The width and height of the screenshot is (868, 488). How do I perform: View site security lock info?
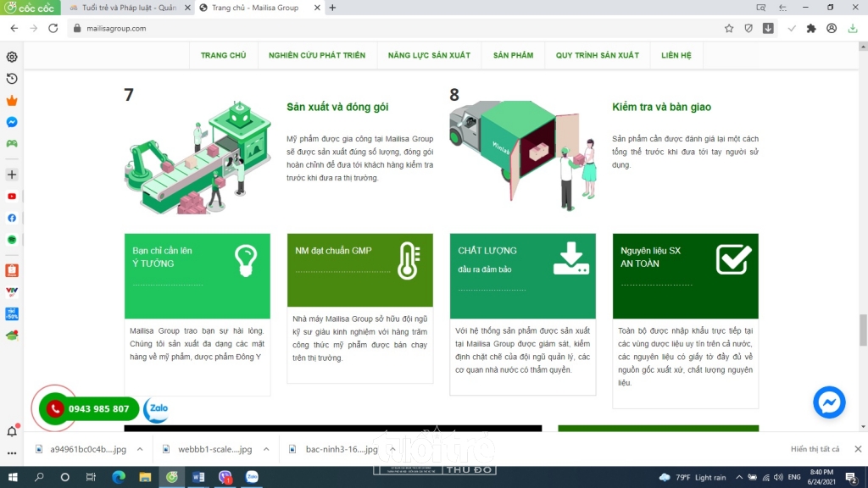[x=77, y=28]
